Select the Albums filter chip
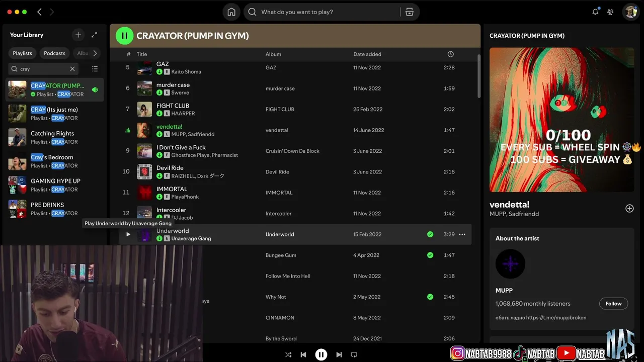The image size is (644, 362). 83,53
